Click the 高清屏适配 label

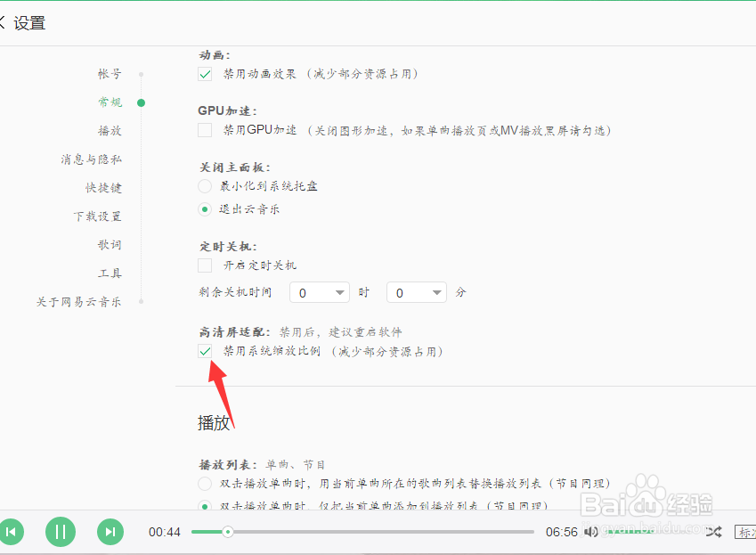coord(234,331)
